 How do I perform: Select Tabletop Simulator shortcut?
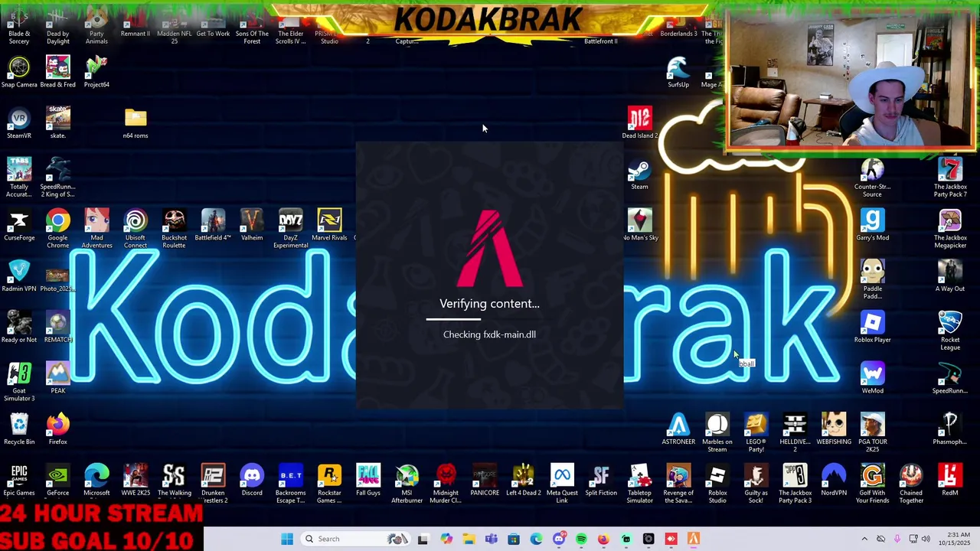(639, 484)
